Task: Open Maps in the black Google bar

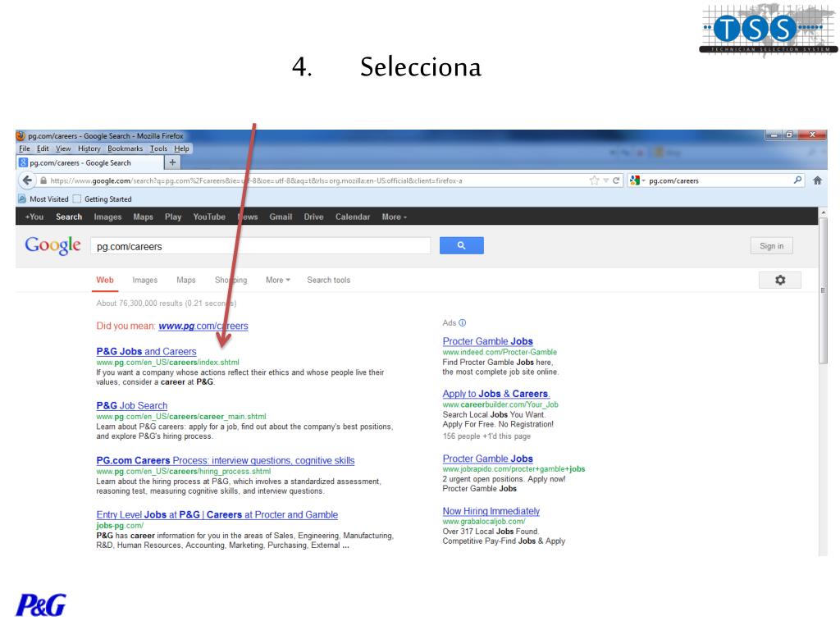Action: pos(143,217)
